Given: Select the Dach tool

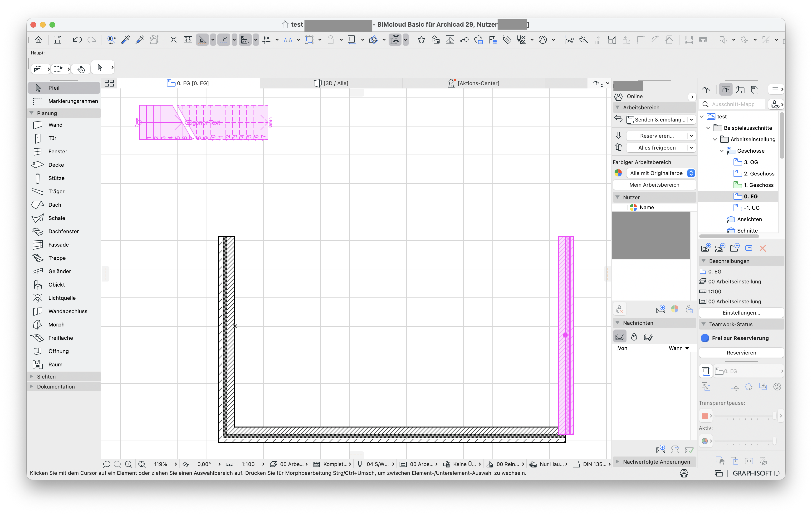Looking at the screenshot, I should [x=64, y=204].
